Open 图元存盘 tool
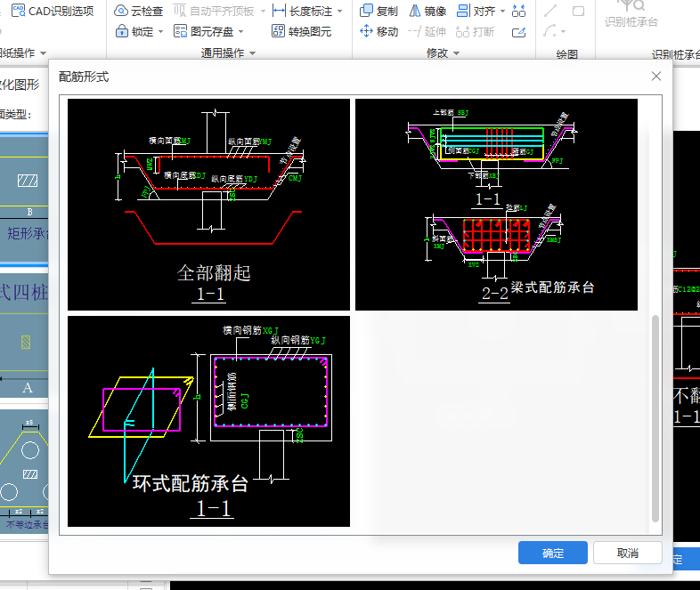The image size is (700, 590). point(204,31)
